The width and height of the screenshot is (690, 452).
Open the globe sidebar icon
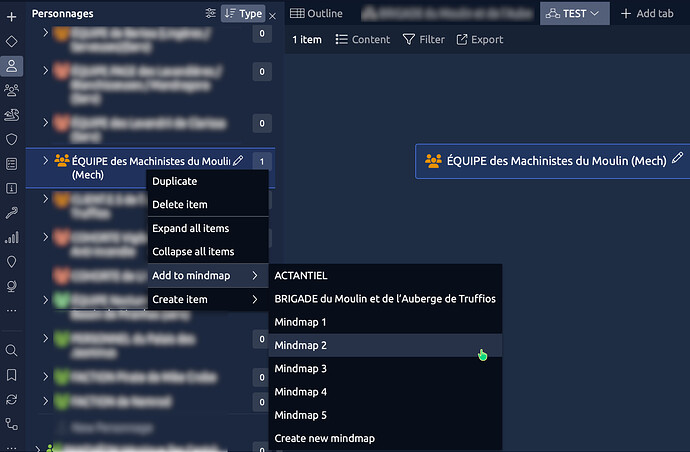pyautogui.click(x=11, y=286)
